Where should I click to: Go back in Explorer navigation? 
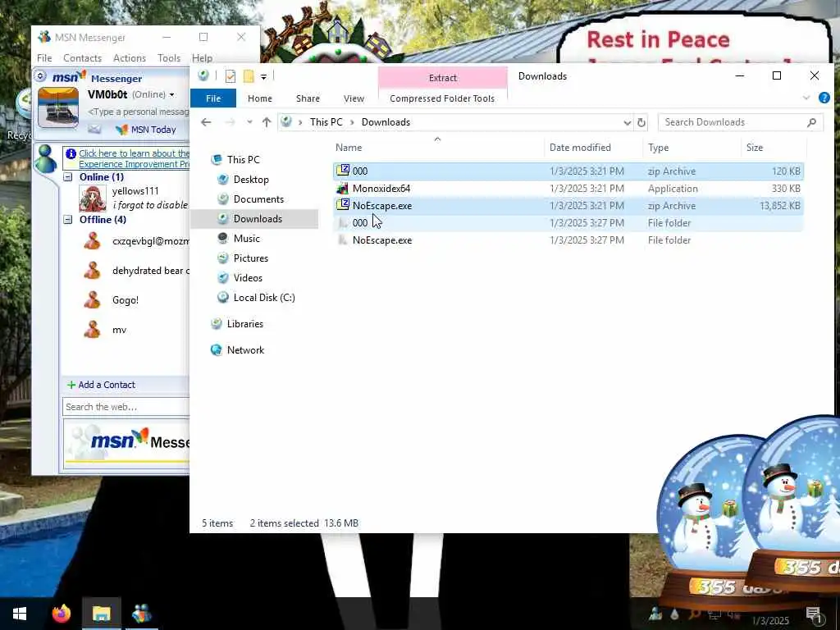click(206, 122)
